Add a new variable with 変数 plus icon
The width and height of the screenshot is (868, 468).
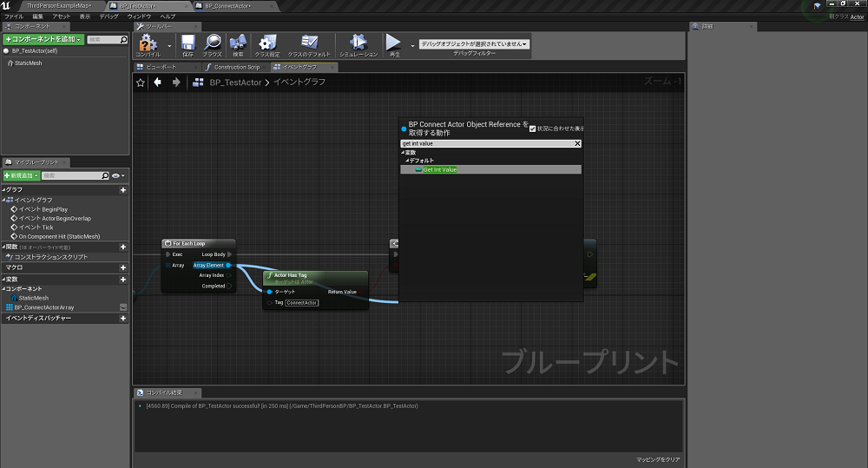tap(123, 280)
